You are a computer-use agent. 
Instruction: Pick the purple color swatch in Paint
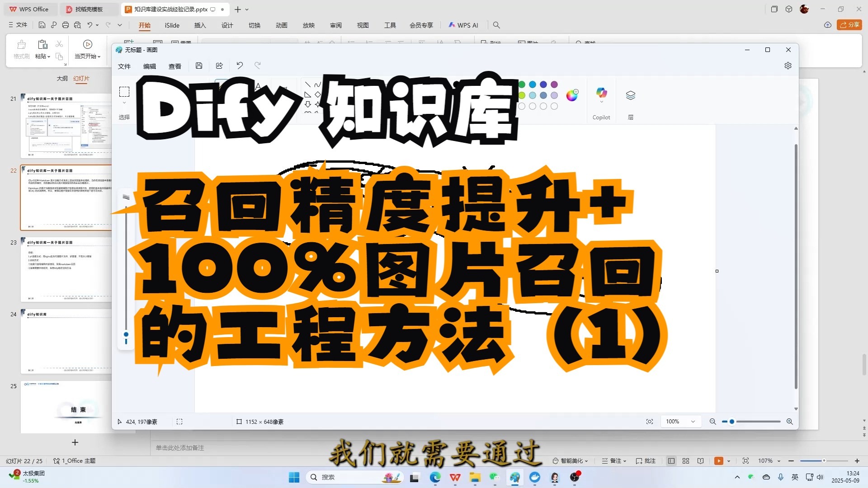coord(554,84)
